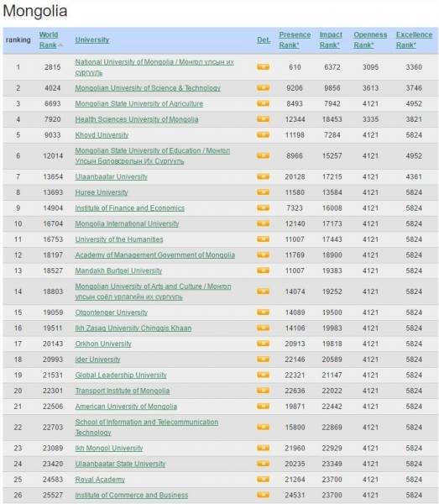Click details icon for Mandakh Burtgel University

coord(263,270)
